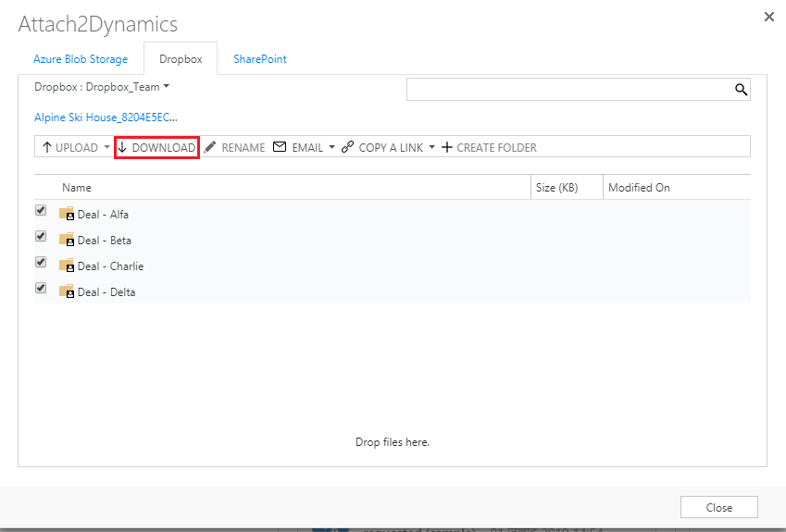Switch to the SharePoint tab
Screen dimensions: 786x532
coord(260,59)
